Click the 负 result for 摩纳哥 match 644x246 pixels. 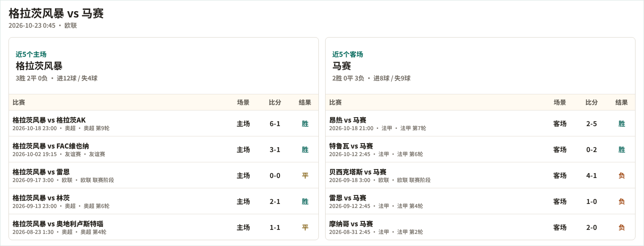(622, 227)
